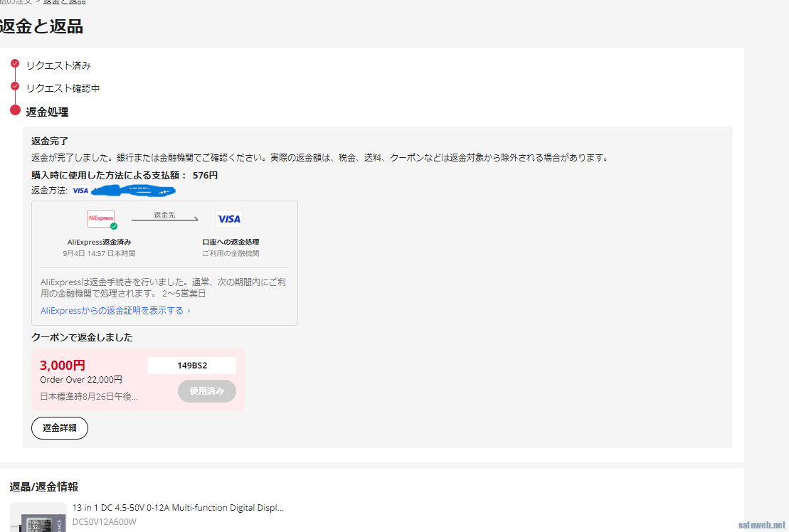This screenshot has width=789, height=532.
Task: Select the 149BS2 coupon code box
Action: (x=192, y=366)
